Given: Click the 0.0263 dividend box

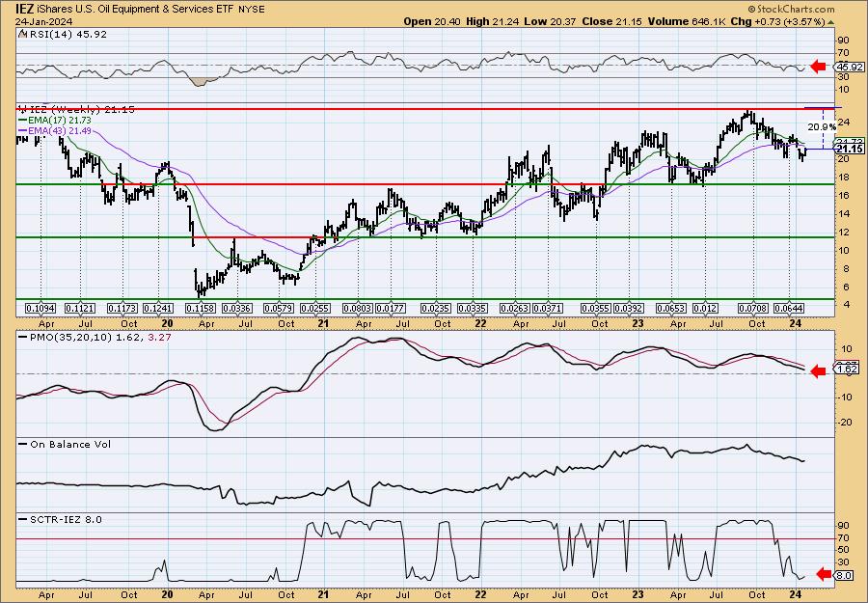Looking at the screenshot, I should (x=515, y=308).
